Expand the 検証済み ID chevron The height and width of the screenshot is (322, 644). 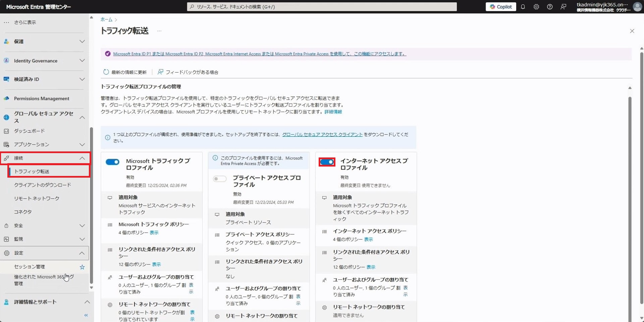click(82, 79)
